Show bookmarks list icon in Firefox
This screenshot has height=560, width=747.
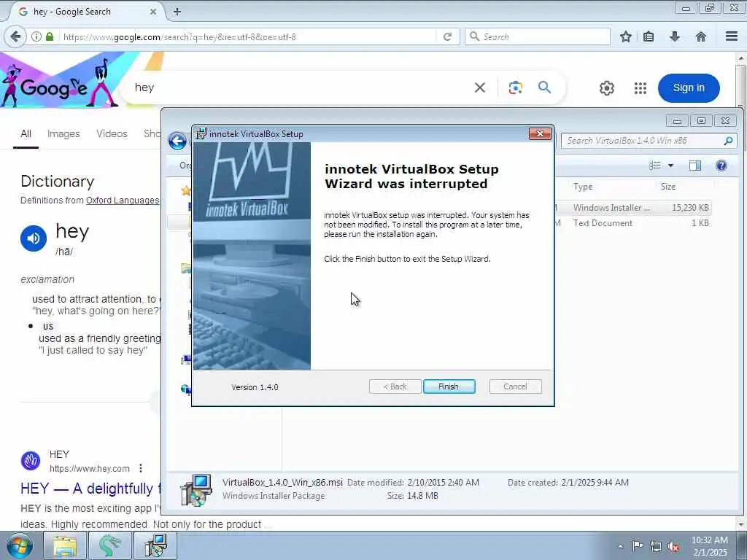point(649,36)
